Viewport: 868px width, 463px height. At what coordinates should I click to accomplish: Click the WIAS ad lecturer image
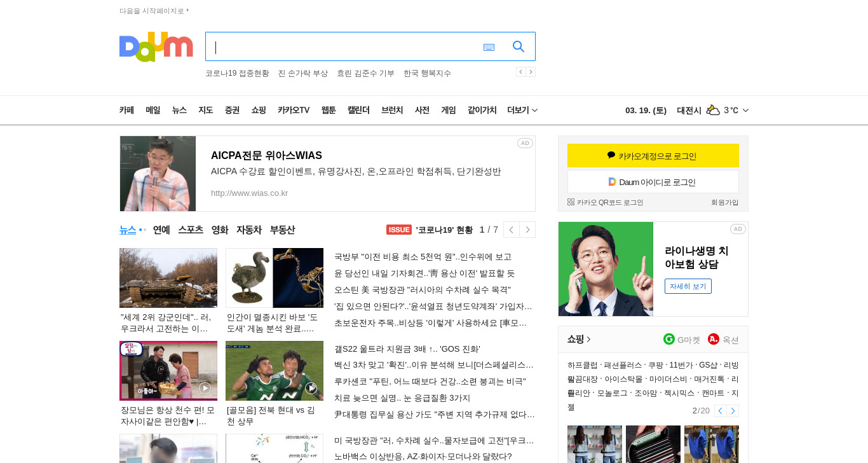coord(158,174)
